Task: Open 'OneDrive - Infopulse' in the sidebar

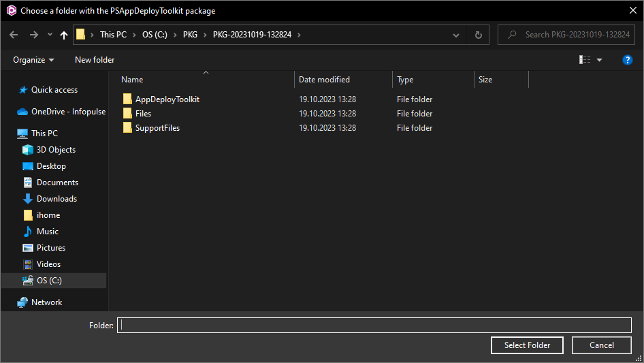Action: (x=68, y=112)
